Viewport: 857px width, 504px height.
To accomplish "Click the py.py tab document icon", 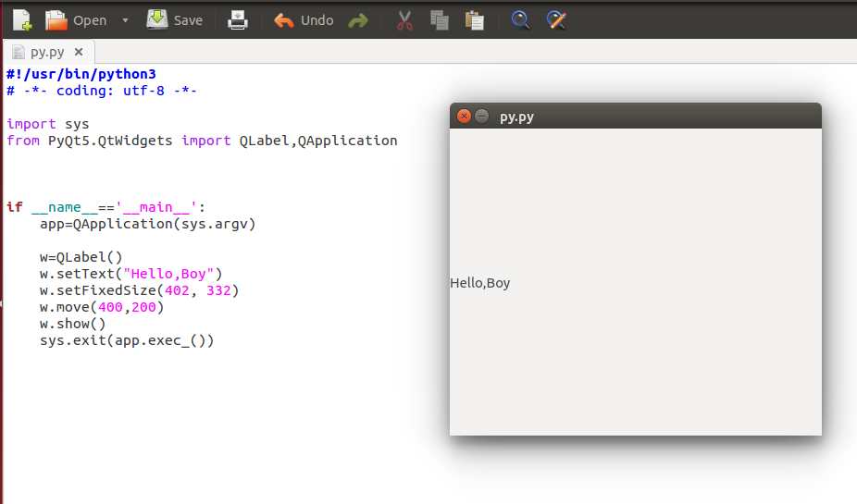I will [19, 53].
